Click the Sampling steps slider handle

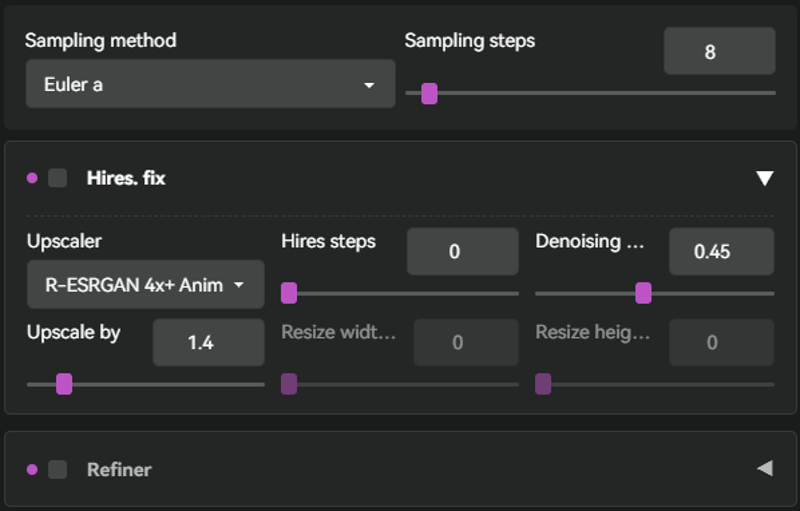click(430, 94)
